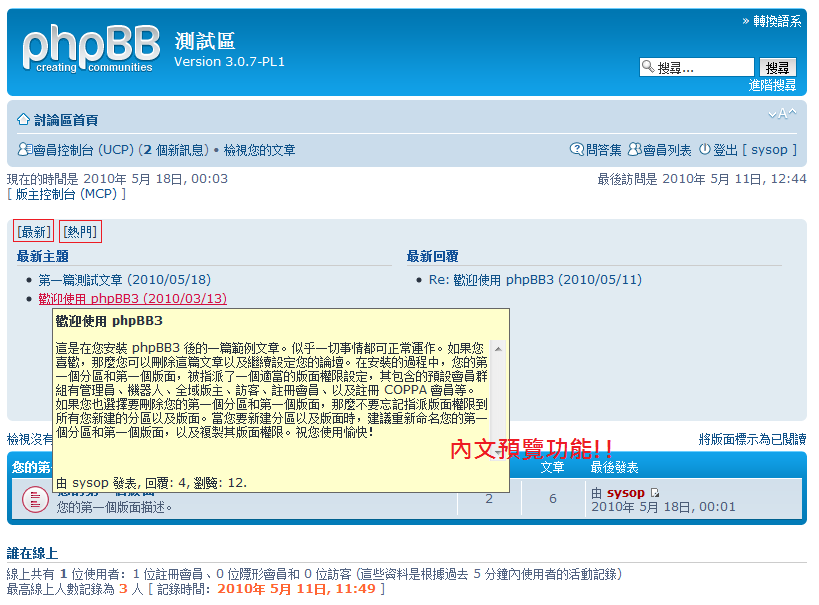Image resolution: width=819 pixels, height=605 pixels.
Task: Open the 進階搜尋 advanced search link
Action: point(773,86)
